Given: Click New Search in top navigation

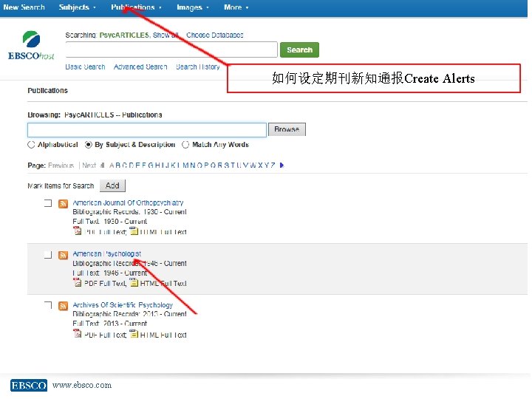Looking at the screenshot, I should pyautogui.click(x=24, y=7).
